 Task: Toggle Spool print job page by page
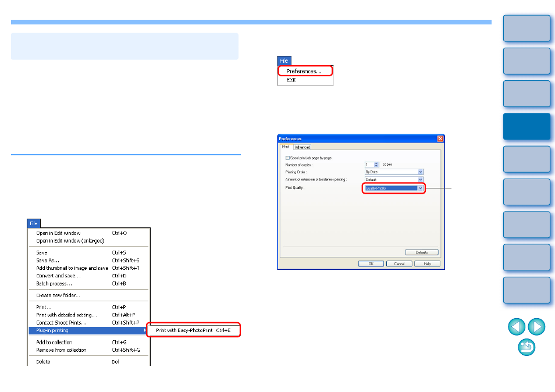(287, 158)
